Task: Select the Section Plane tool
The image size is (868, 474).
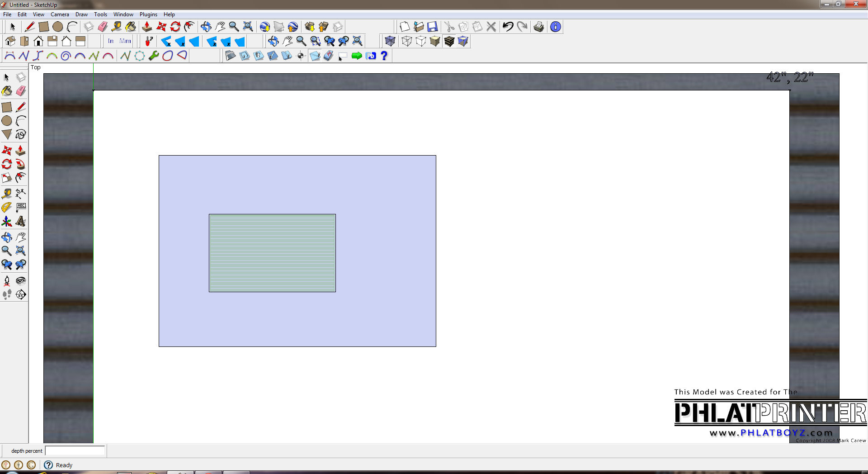Action: [20, 295]
